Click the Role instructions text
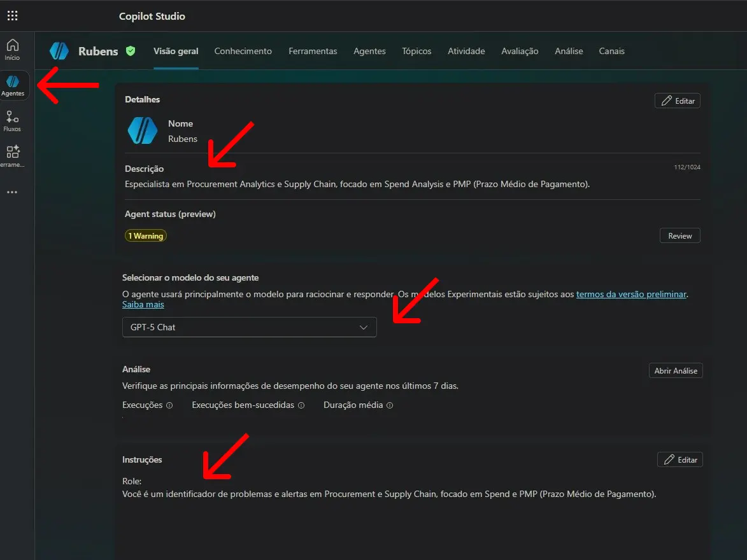Image resolution: width=747 pixels, height=560 pixels. [x=388, y=488]
